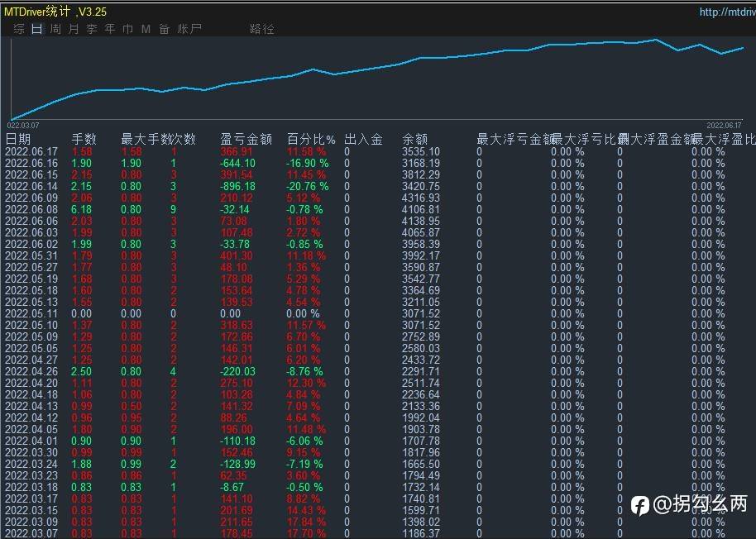Image resolution: width=756 pixels, height=539 pixels.
Task: Switch to the M tab
Action: click(146, 29)
